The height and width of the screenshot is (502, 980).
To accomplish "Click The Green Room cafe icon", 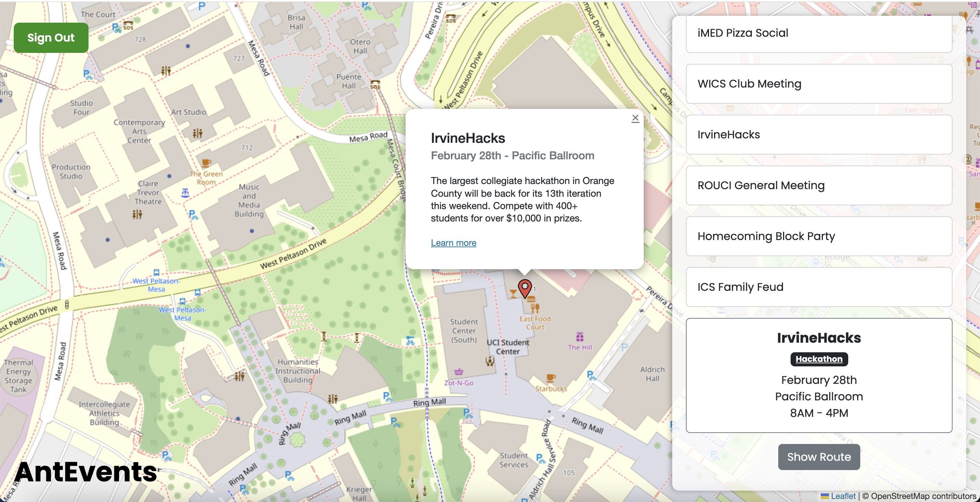I will (206, 163).
